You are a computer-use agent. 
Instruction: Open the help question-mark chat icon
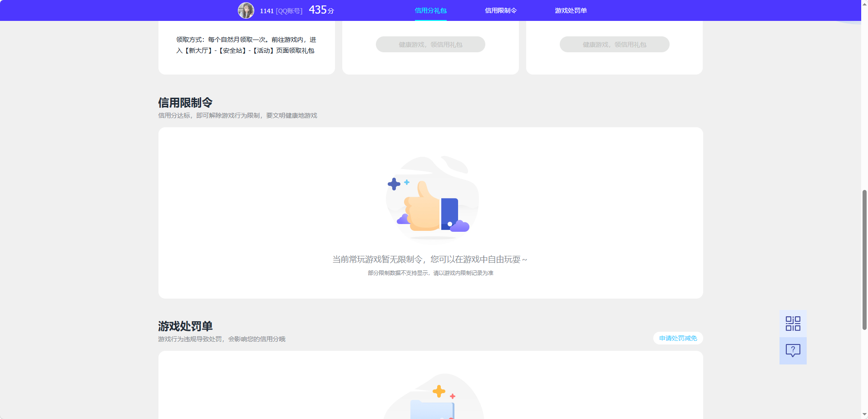click(793, 351)
